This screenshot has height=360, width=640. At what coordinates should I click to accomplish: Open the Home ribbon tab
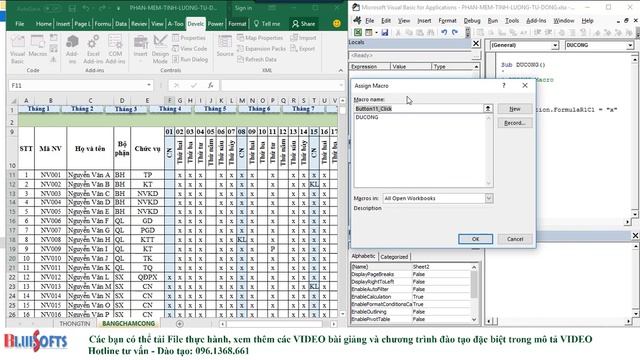point(43,24)
